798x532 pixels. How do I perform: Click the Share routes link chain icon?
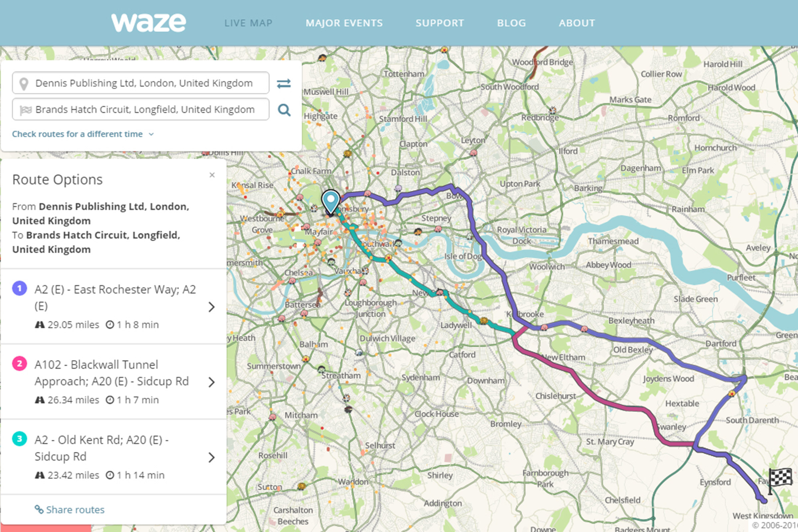(x=39, y=509)
